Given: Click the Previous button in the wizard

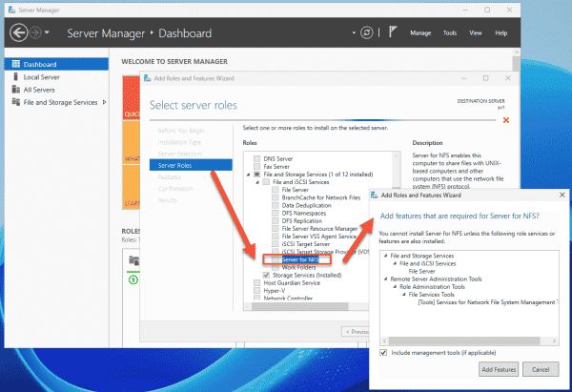Looking at the screenshot, I should click(356, 331).
